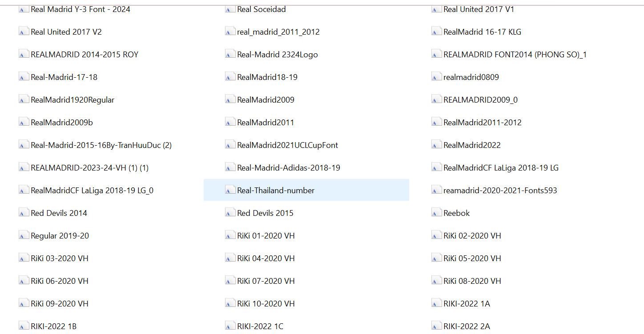Click the icon beside Real United 2017 V1
This screenshot has width=644, height=334.
point(436,9)
